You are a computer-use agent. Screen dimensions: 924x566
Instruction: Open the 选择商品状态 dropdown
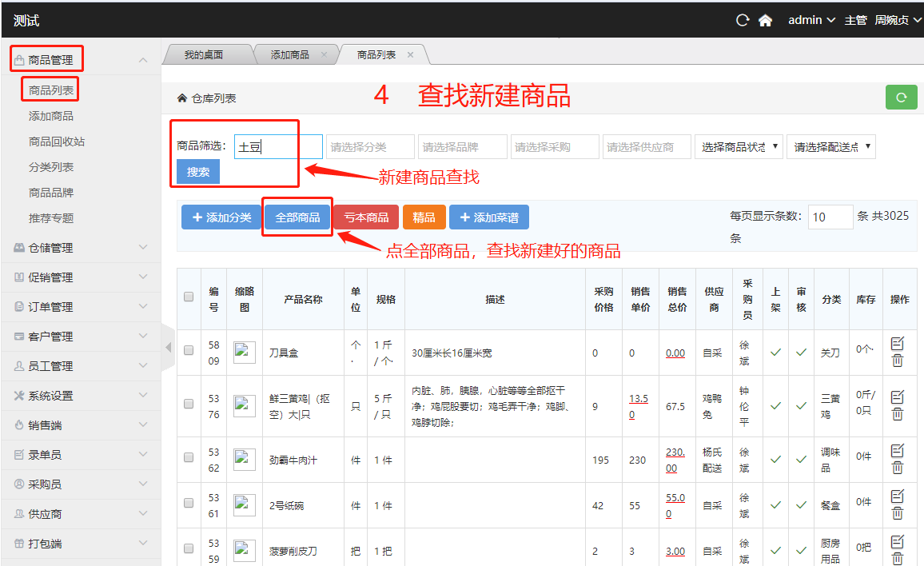pos(739,147)
